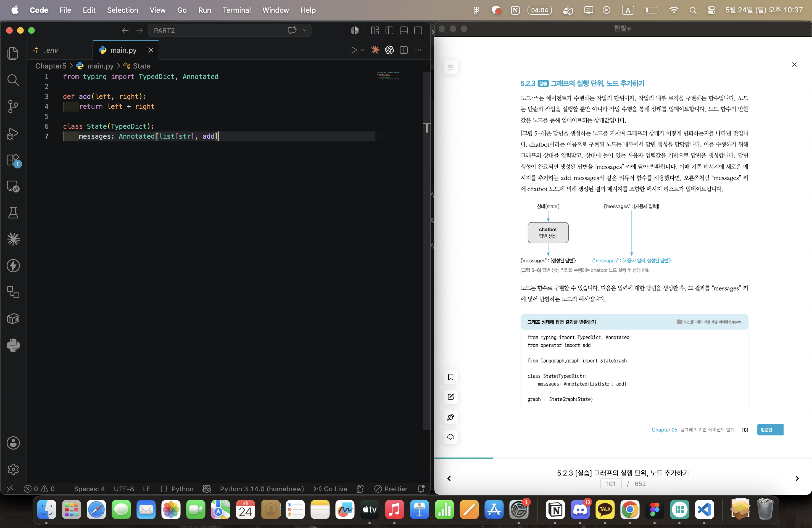Close the ebook viewer panel with X

(794, 64)
